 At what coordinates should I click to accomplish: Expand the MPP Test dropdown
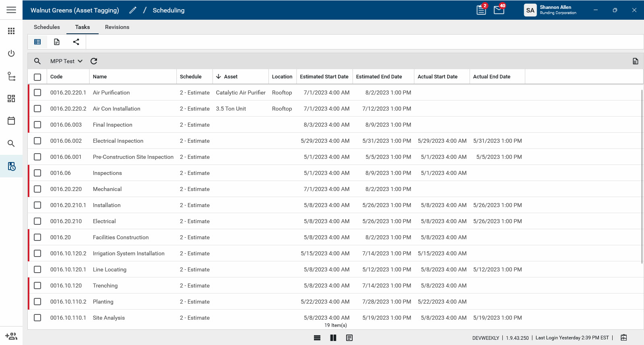tap(66, 61)
